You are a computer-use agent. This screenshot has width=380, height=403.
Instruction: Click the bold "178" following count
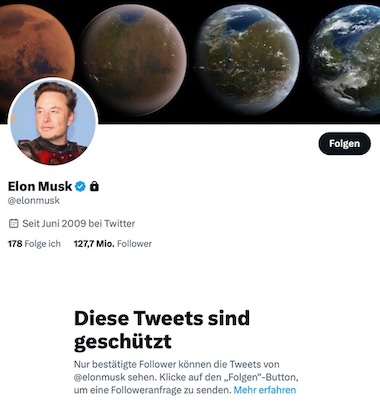(15, 244)
